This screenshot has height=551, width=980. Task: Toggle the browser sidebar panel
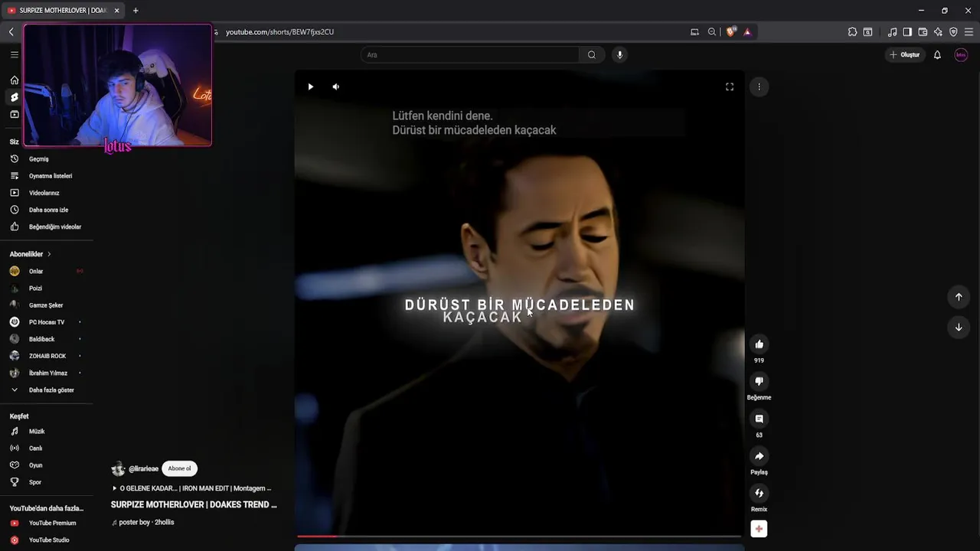pos(907,31)
